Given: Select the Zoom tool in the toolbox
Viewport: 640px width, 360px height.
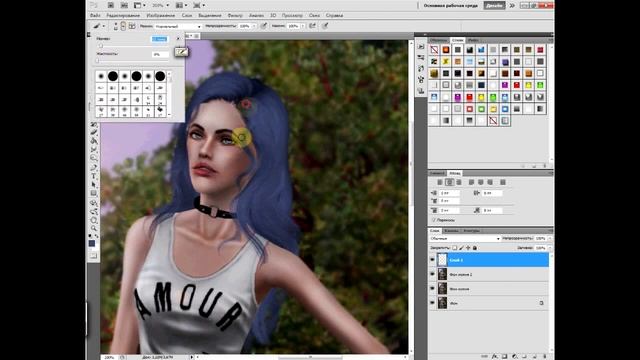Looking at the screenshot, I should click(x=94, y=229).
